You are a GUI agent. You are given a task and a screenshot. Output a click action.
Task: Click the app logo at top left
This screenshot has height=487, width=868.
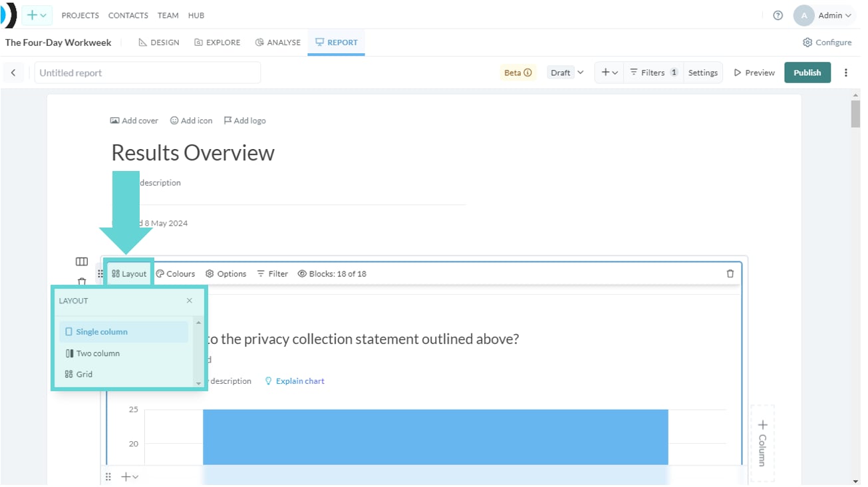click(8, 15)
